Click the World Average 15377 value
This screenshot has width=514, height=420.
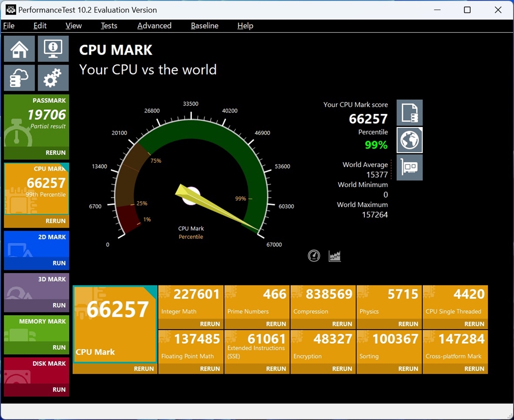tap(377, 175)
